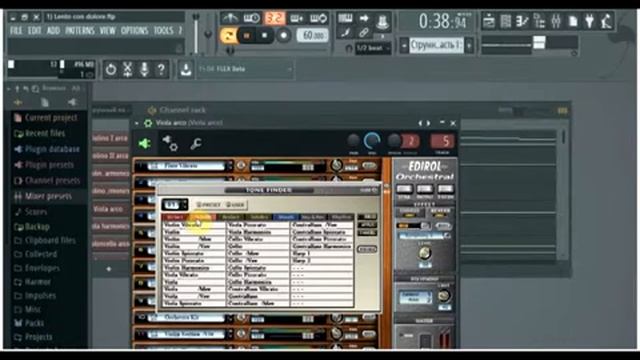The height and width of the screenshot is (360, 640).
Task: Open the plugin picker plug icon
Action: (589, 21)
